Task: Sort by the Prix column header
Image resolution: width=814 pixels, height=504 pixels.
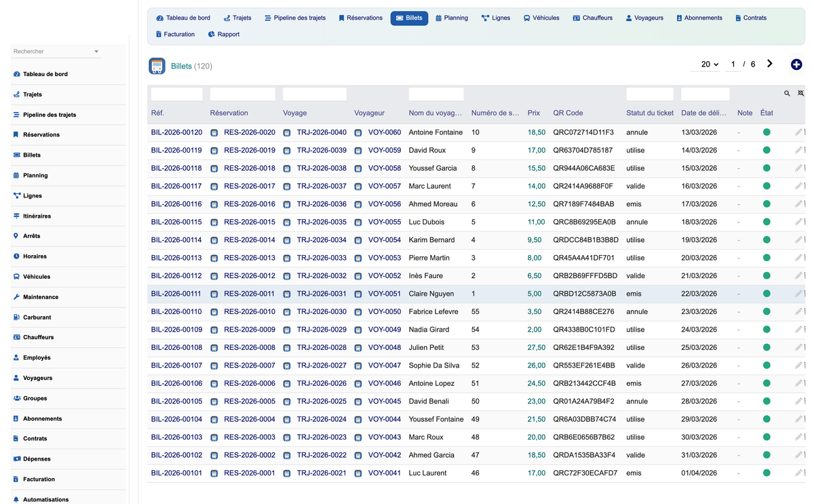Action: (534, 113)
